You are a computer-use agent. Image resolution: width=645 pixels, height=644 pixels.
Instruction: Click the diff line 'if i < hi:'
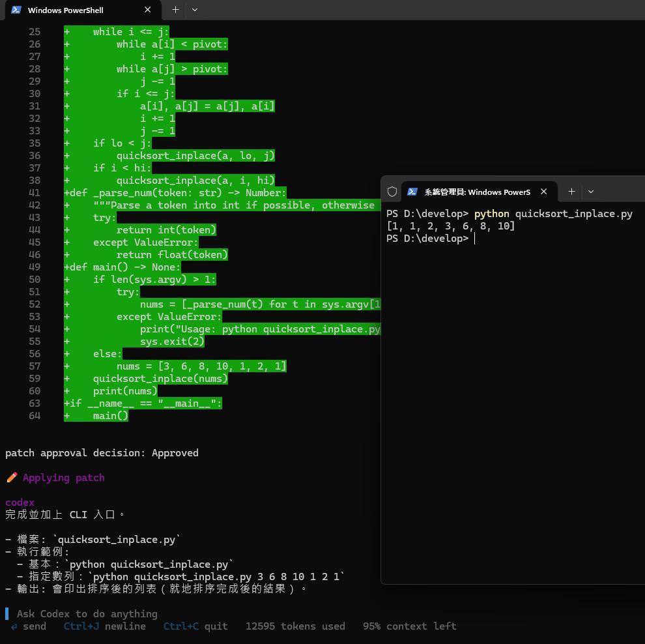point(122,168)
